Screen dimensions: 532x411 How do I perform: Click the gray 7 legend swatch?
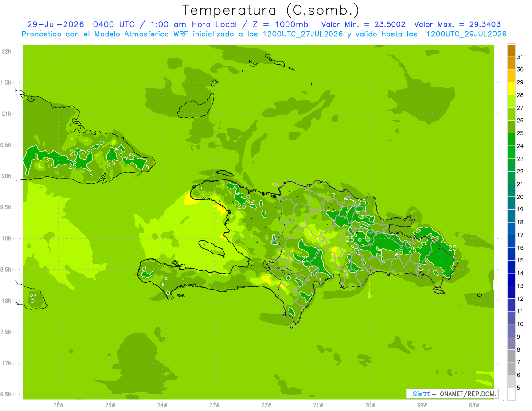tap(511, 356)
